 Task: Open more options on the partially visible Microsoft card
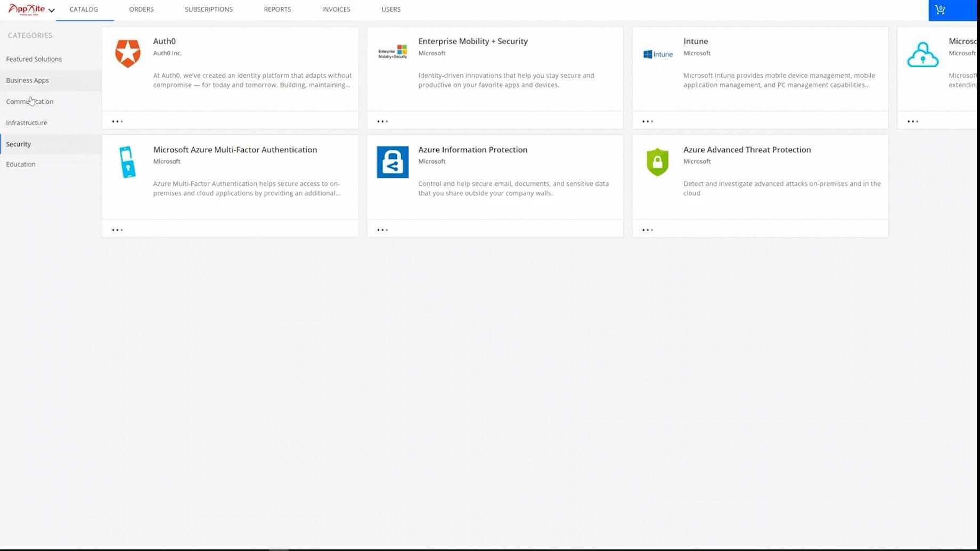click(913, 121)
